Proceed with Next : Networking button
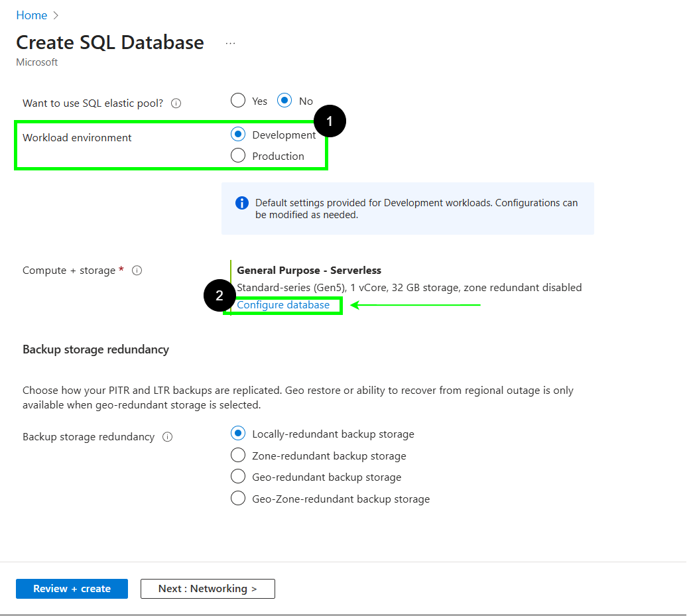Screen dimensions: 687x616 208,589
